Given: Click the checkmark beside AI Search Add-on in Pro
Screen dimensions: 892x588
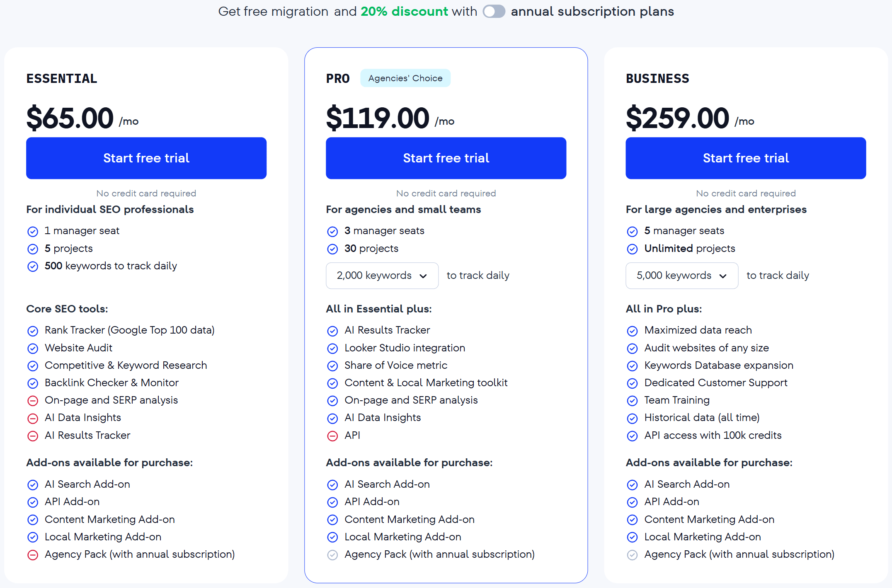Looking at the screenshot, I should tap(333, 485).
